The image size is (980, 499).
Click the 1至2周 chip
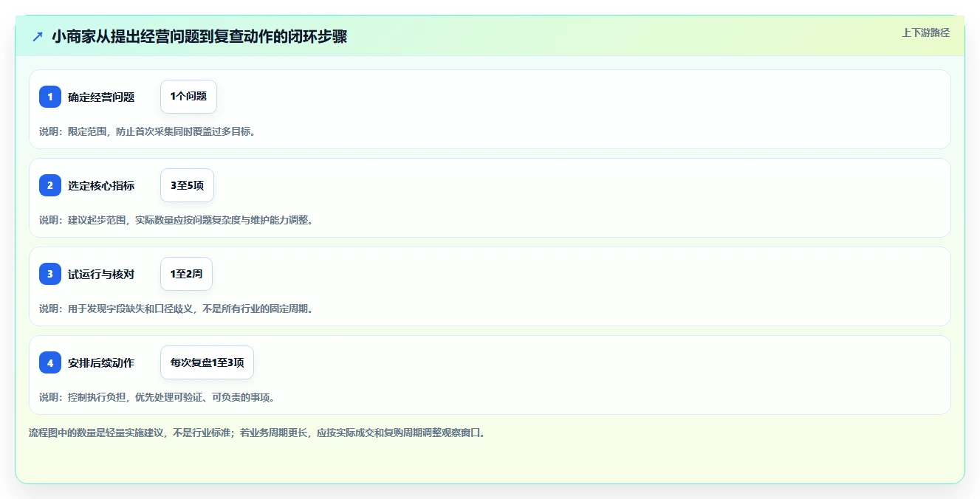tap(186, 274)
